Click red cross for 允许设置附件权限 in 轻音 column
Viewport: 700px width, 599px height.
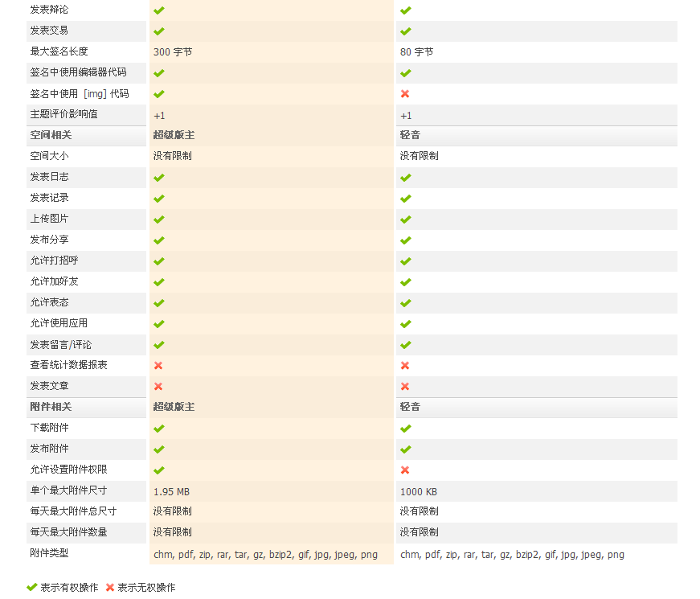pyautogui.click(x=405, y=470)
